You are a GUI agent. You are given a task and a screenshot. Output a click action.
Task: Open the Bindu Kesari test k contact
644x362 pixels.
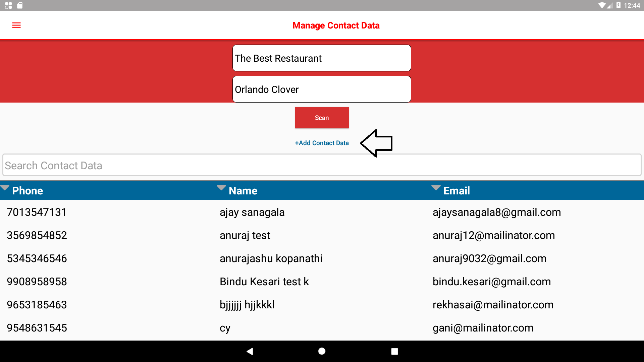coord(264,282)
